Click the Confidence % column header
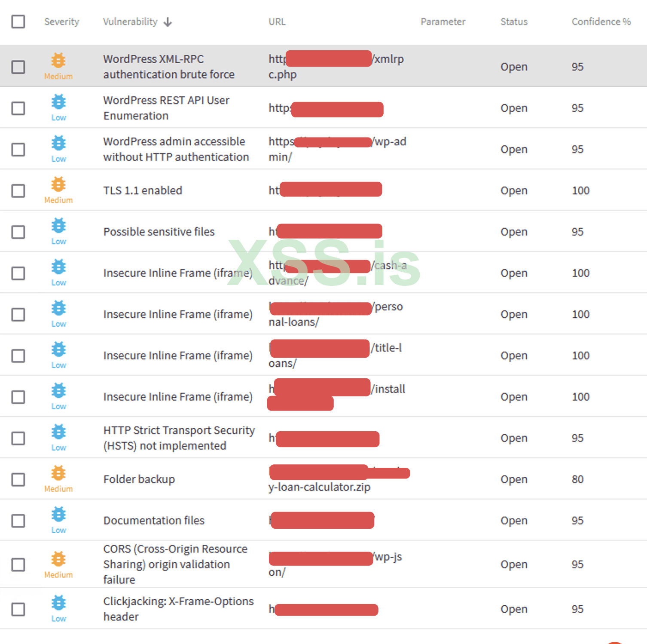 coord(600,21)
